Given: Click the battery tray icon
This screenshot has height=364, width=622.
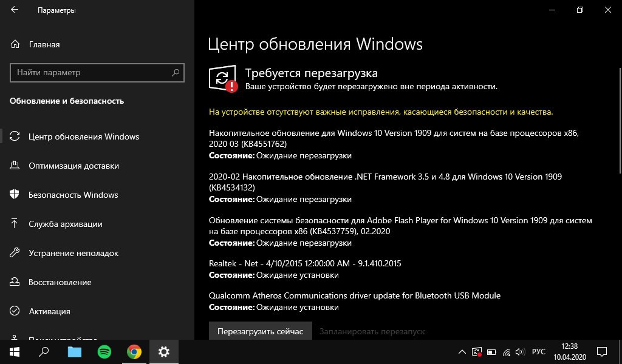Looking at the screenshot, I should [x=491, y=352].
